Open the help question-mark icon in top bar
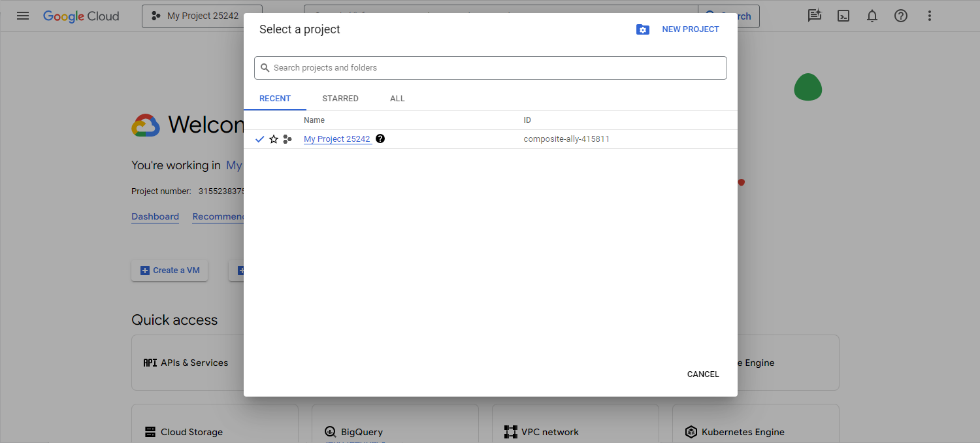Image resolution: width=980 pixels, height=443 pixels. [x=901, y=16]
